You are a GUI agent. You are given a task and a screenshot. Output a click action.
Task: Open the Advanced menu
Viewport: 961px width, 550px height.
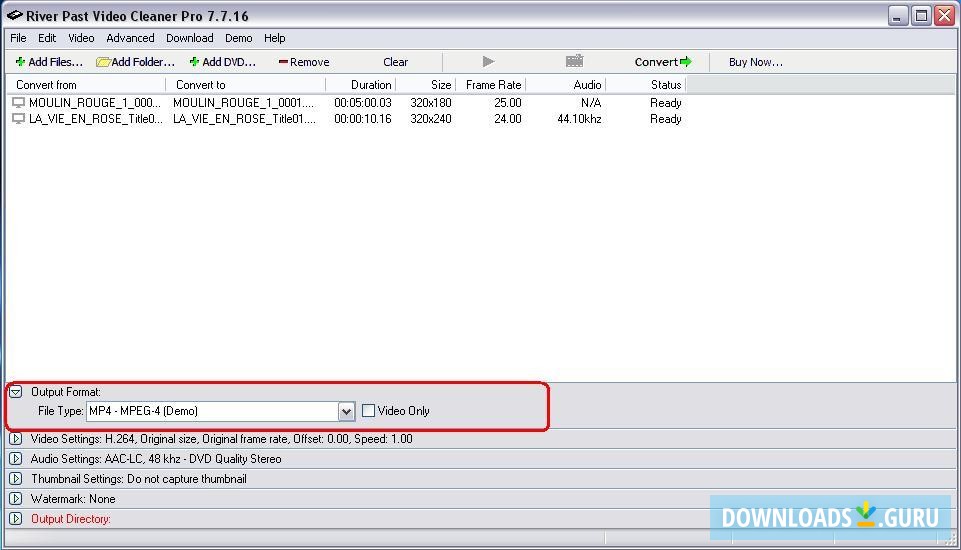pyautogui.click(x=131, y=38)
